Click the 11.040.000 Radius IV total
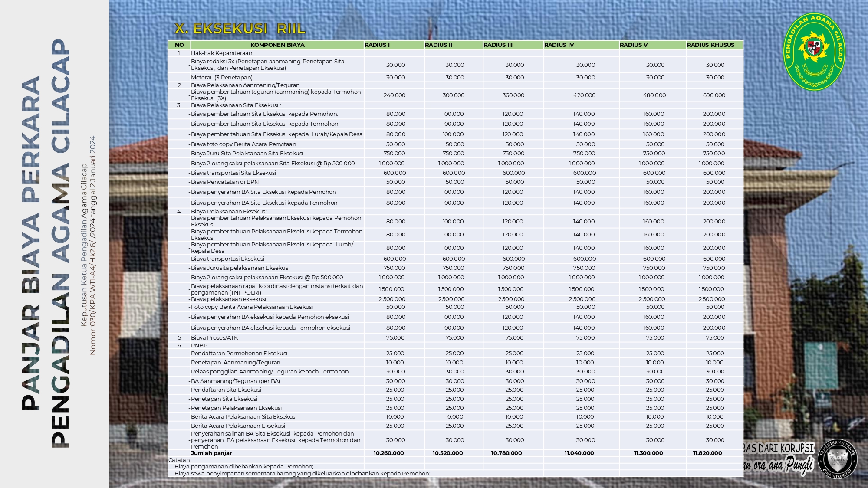This screenshot has height=488, width=868. coord(579,453)
